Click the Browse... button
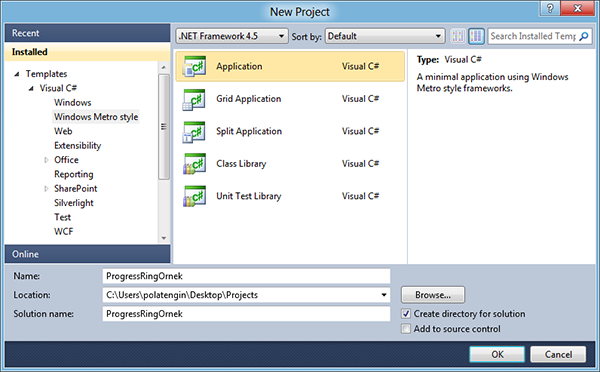The image size is (600, 372). tap(433, 295)
